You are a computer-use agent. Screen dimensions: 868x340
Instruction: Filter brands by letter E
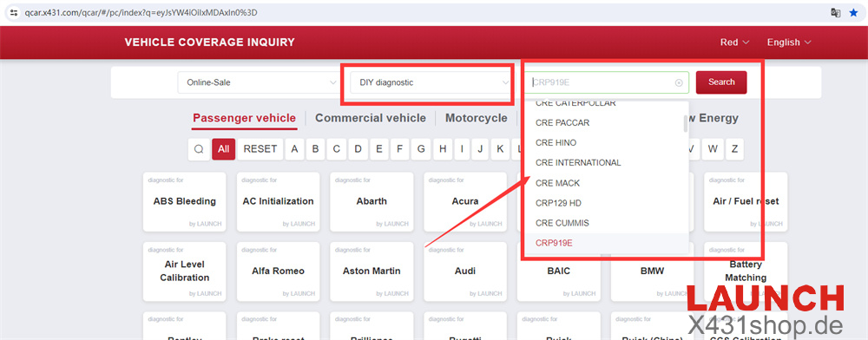[x=378, y=149]
